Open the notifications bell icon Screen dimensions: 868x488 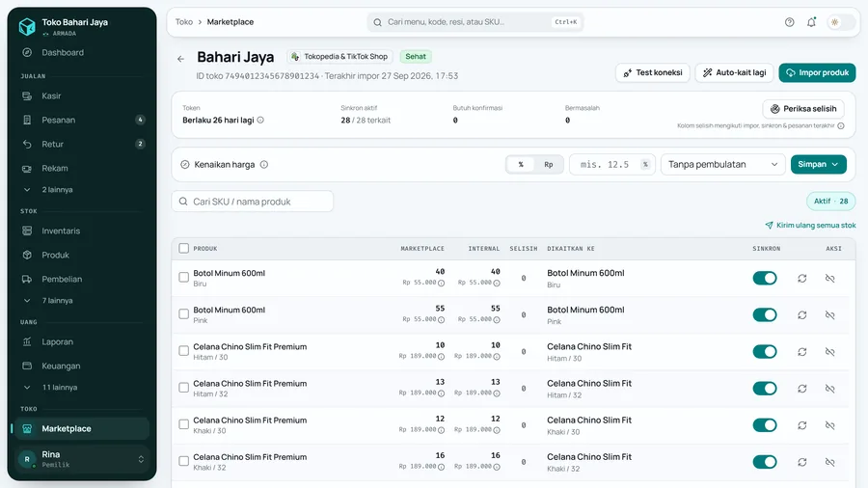[811, 22]
